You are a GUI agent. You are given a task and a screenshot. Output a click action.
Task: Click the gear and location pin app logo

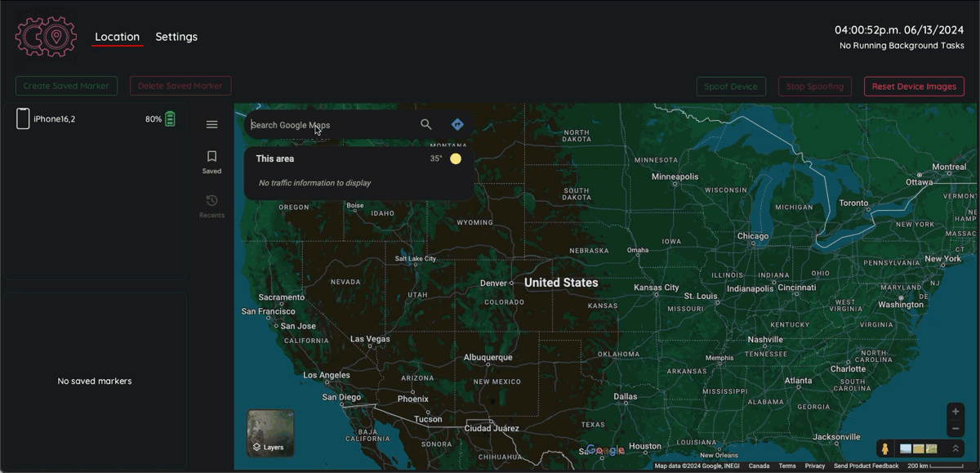pyautogui.click(x=46, y=37)
